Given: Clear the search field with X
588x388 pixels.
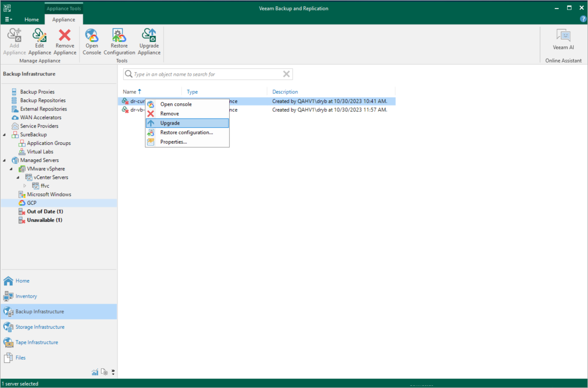Looking at the screenshot, I should pos(286,74).
